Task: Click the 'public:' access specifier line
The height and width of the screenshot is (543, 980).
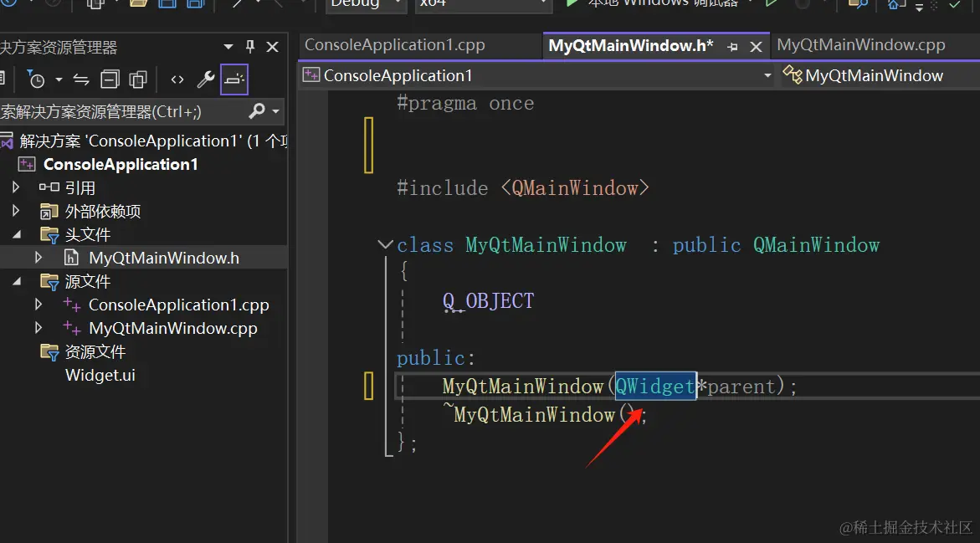Action: pos(436,358)
